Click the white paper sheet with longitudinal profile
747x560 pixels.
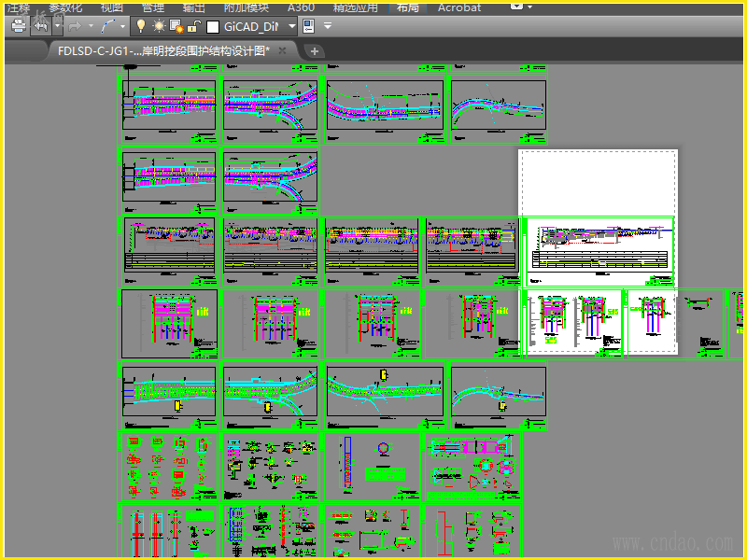(x=599, y=252)
